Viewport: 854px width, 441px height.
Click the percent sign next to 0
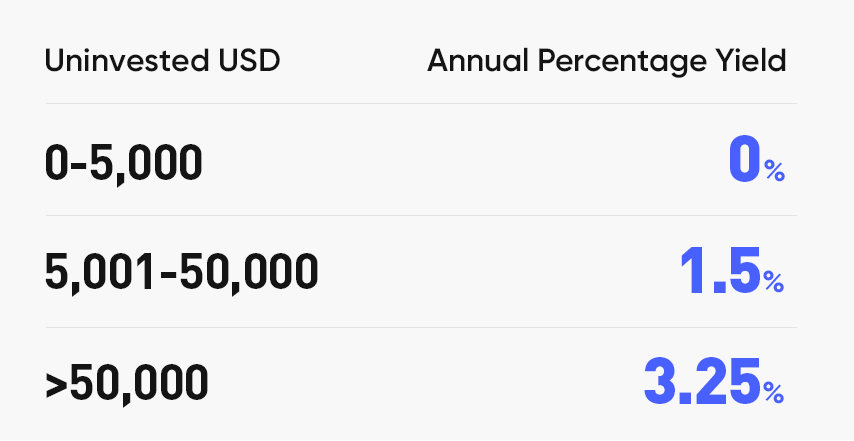point(775,172)
